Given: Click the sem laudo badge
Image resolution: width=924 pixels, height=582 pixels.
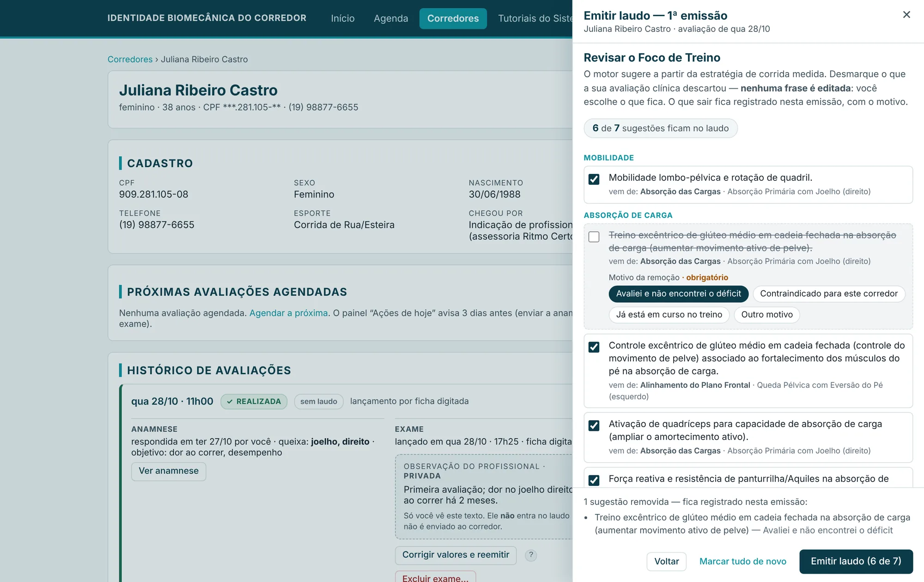Looking at the screenshot, I should coord(319,401).
